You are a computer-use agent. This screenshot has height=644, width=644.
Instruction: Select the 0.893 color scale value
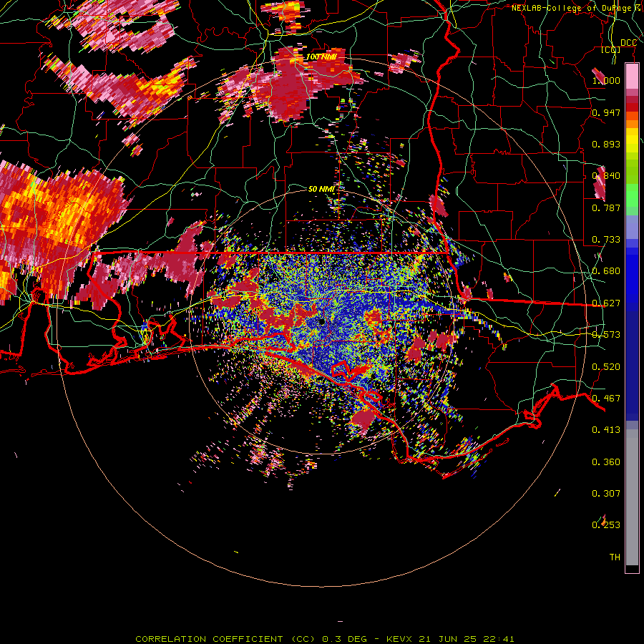[x=606, y=144]
